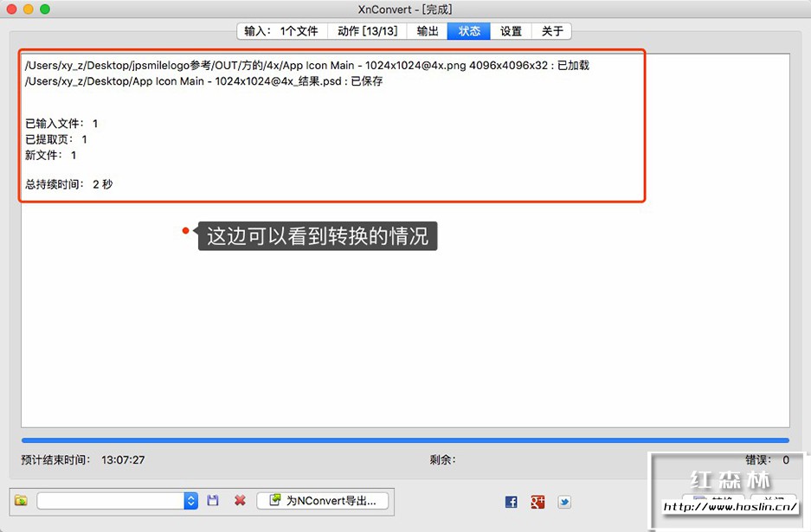
Task: Maximize the window with the green button
Action: [x=45, y=9]
